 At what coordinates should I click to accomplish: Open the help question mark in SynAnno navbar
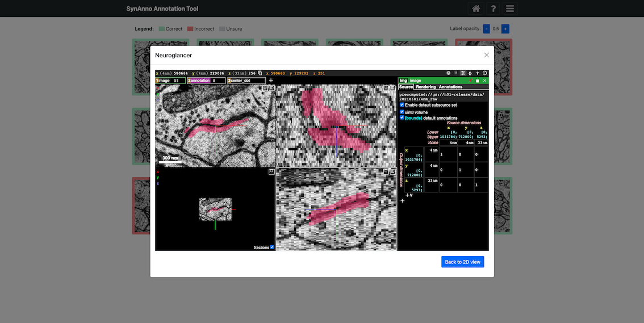point(493,9)
